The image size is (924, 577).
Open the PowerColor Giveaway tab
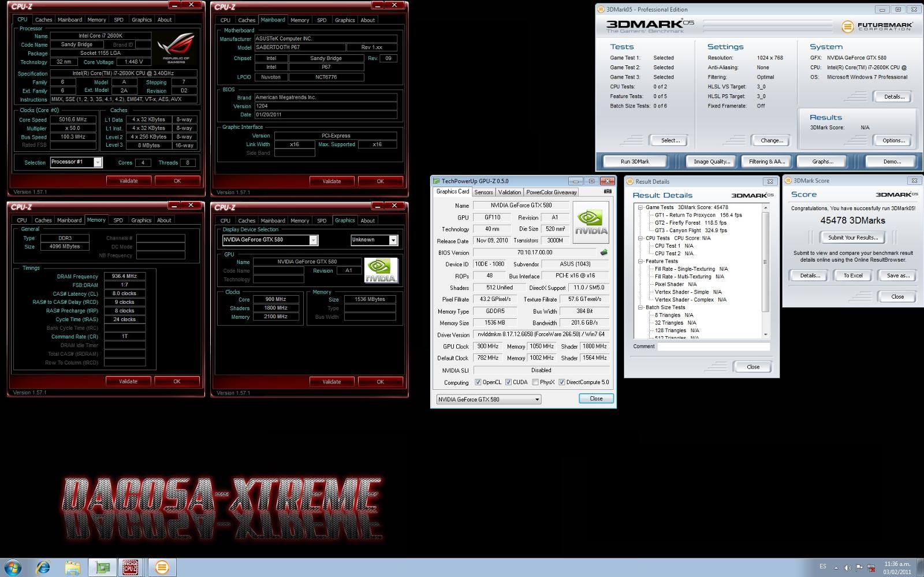click(552, 192)
